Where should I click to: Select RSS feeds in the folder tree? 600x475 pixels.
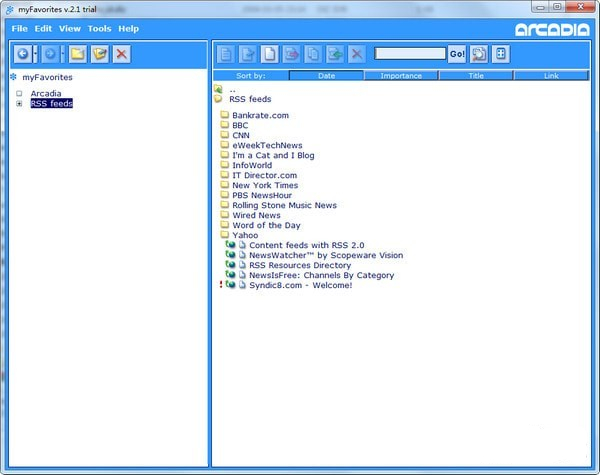52,103
